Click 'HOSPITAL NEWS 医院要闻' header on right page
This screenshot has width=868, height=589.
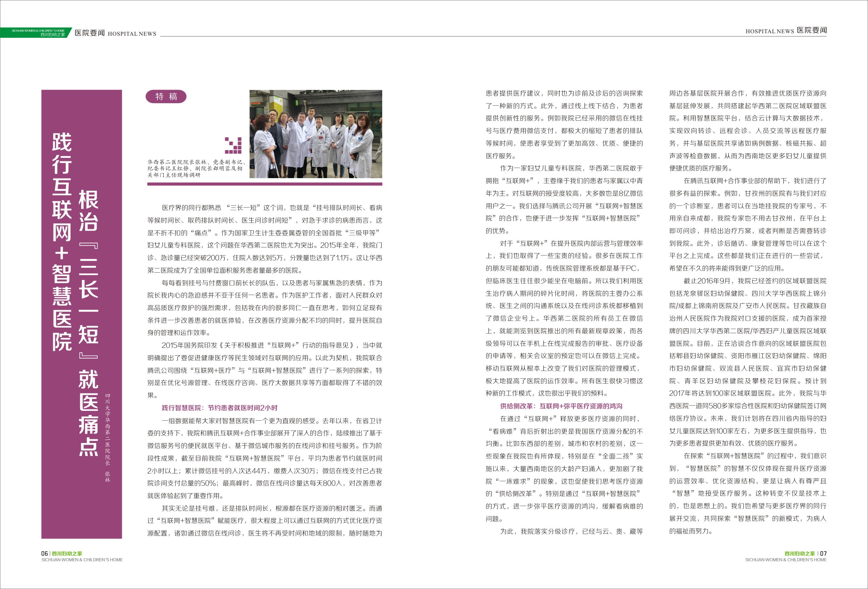coord(786,31)
